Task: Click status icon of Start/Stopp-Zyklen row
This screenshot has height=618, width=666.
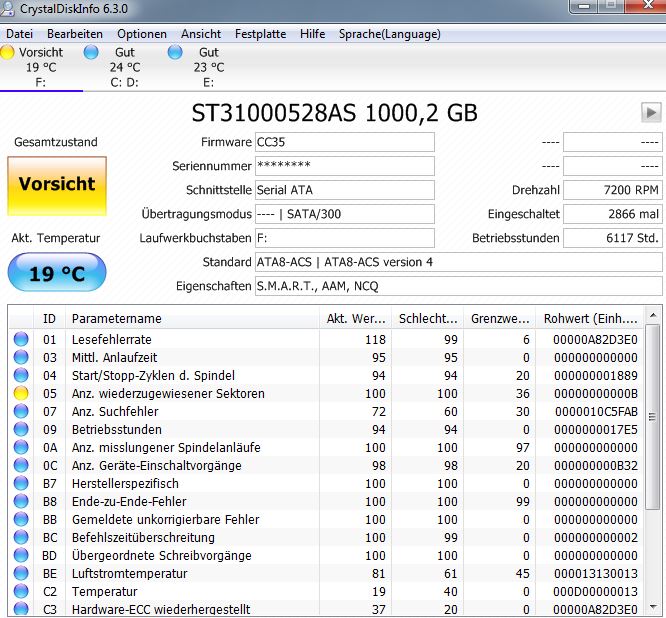Action: (x=21, y=375)
